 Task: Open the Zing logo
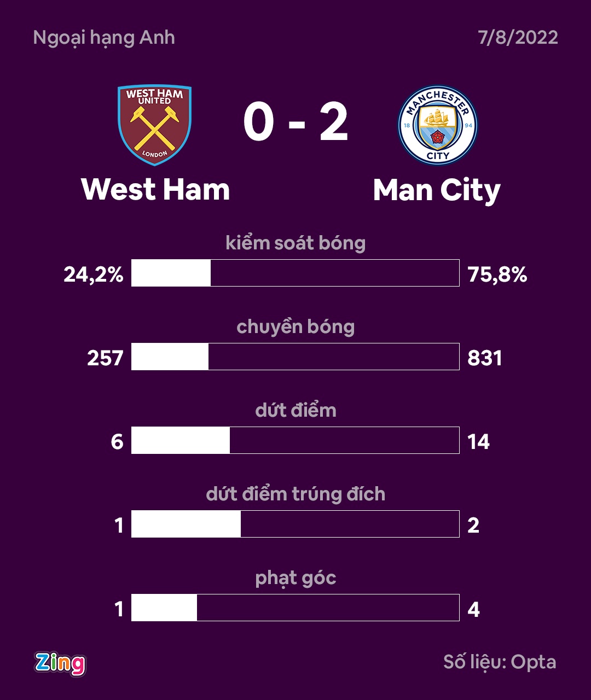click(x=60, y=663)
